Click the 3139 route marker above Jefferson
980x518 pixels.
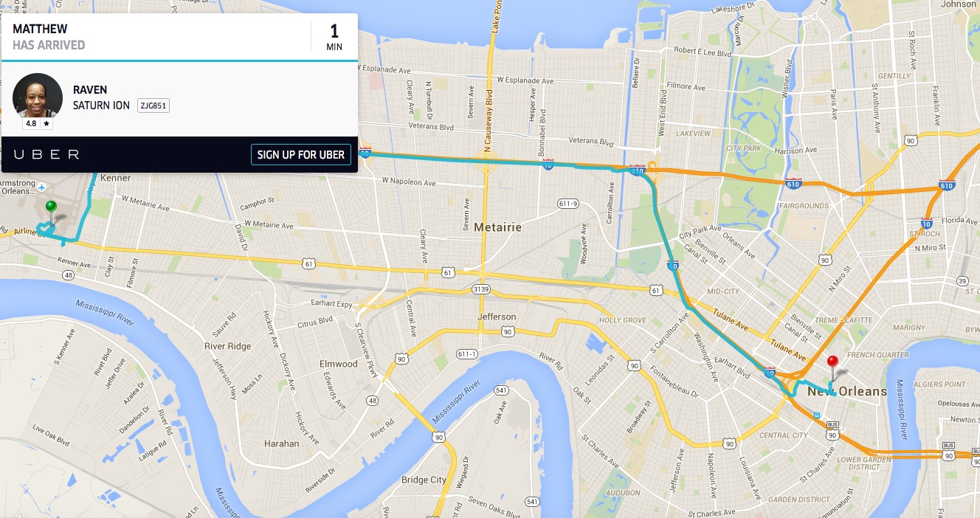coord(482,289)
